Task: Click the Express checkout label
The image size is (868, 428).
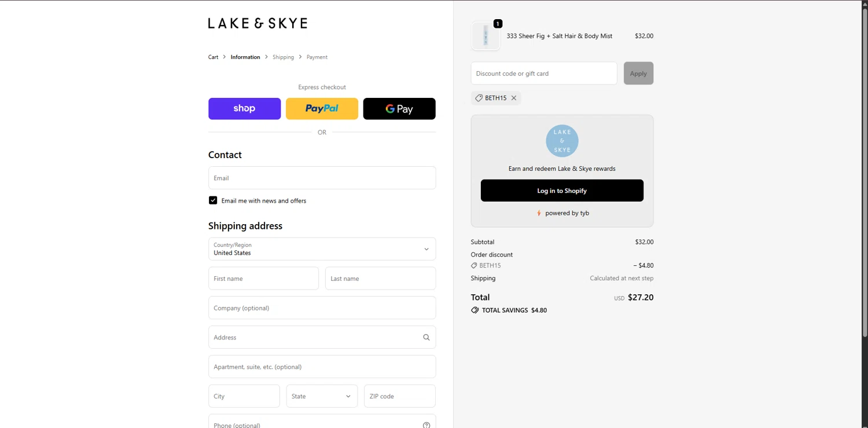Action: click(322, 87)
